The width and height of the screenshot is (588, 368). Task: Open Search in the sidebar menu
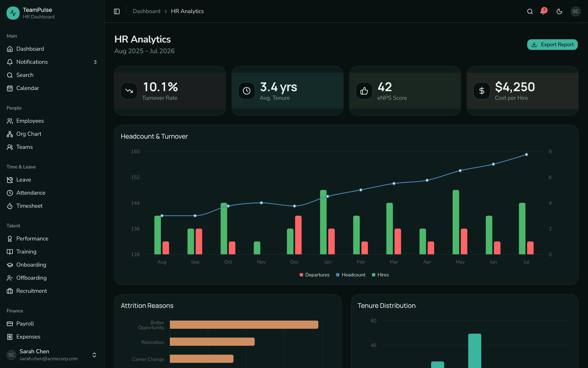point(52,75)
